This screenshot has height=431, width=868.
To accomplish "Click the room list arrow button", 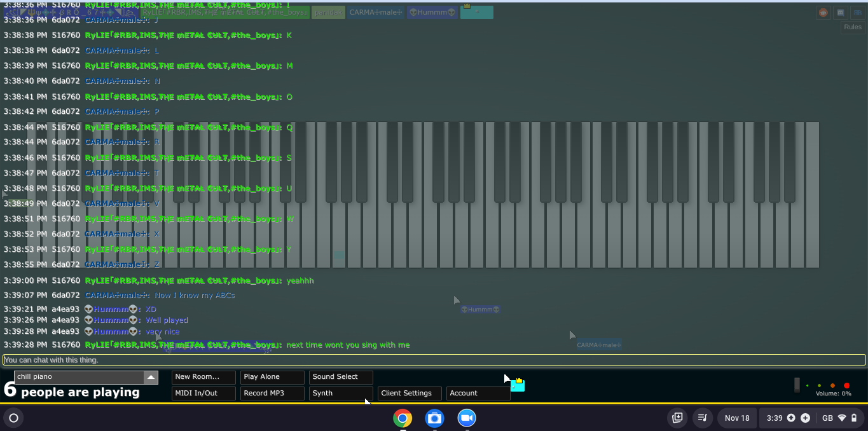I will point(151,377).
